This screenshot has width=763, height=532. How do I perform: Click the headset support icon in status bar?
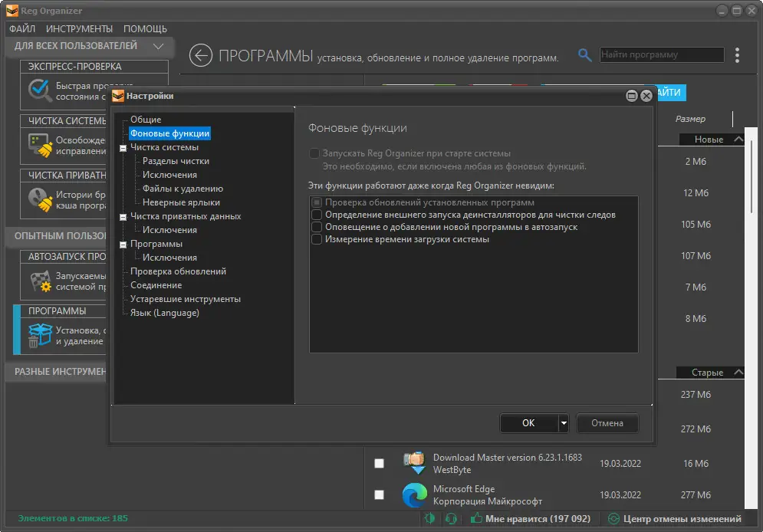pyautogui.click(x=451, y=519)
